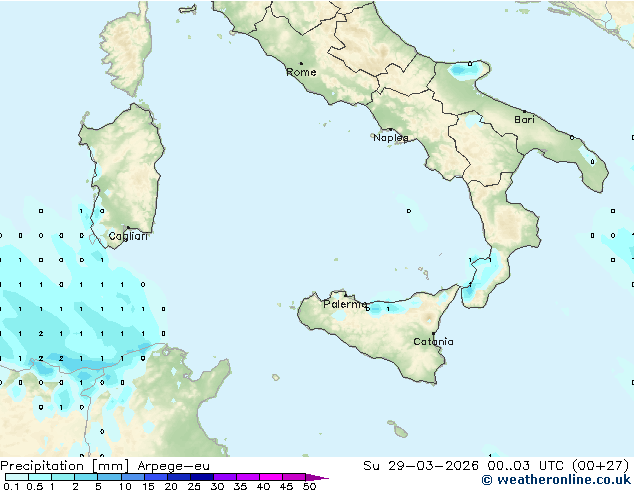
Task: Click the (00+27) forecast offset text
Action: pos(600,466)
